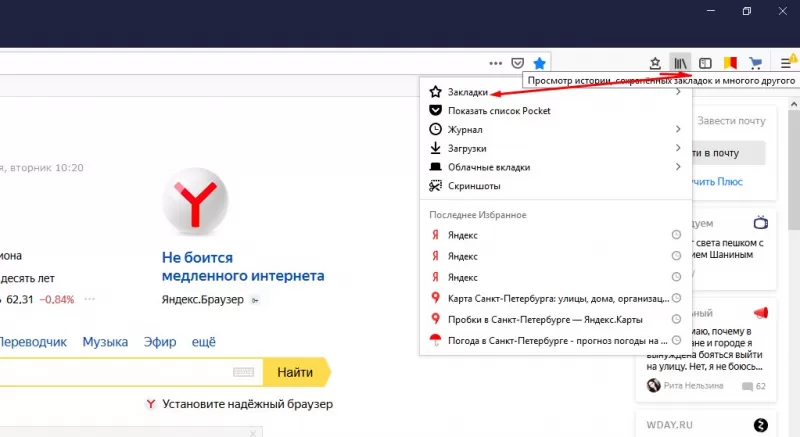
Task: Click the Yandex bookmarks flag icon
Action: coord(730,63)
